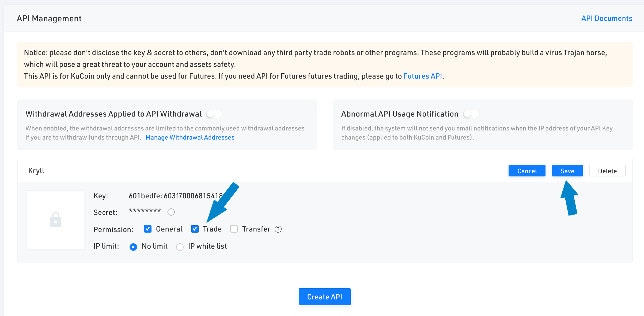This screenshot has width=644, height=316.
Task: Select the No limit radio button
Action: (x=133, y=247)
